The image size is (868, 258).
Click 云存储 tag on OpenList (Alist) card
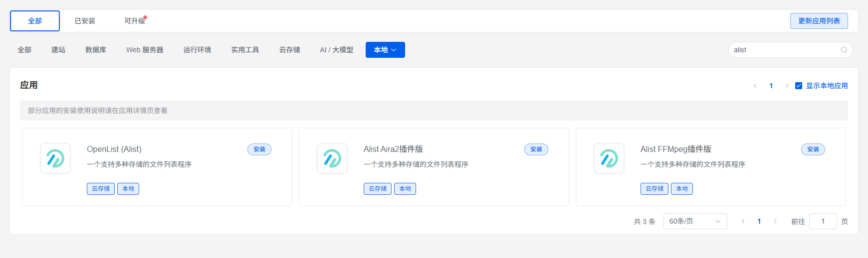tap(101, 189)
